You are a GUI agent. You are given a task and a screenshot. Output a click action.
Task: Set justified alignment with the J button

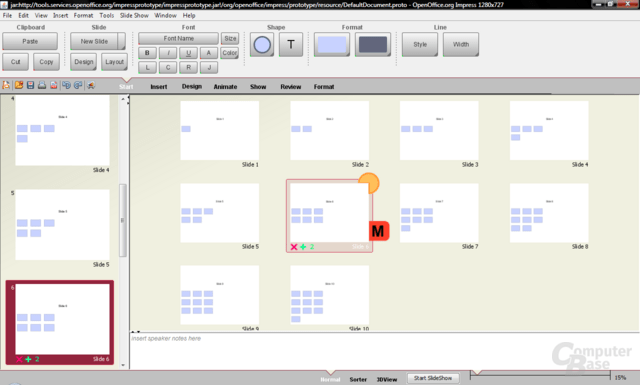coord(209,67)
